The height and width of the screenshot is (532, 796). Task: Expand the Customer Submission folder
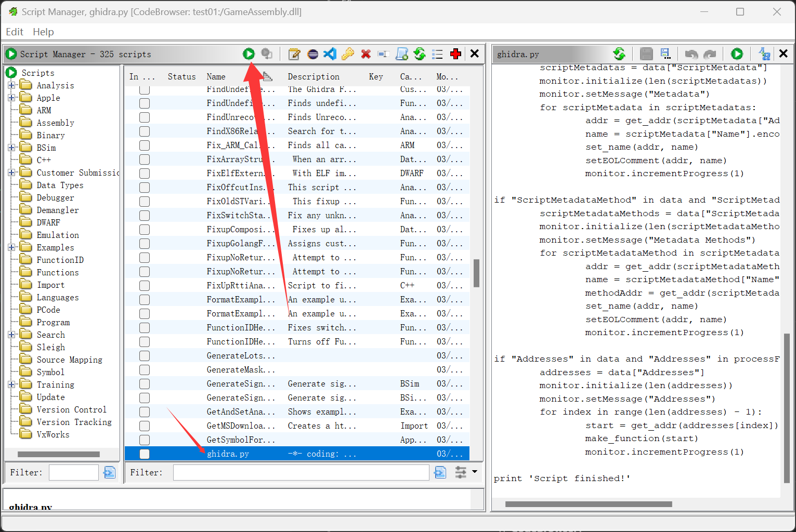pos(11,172)
